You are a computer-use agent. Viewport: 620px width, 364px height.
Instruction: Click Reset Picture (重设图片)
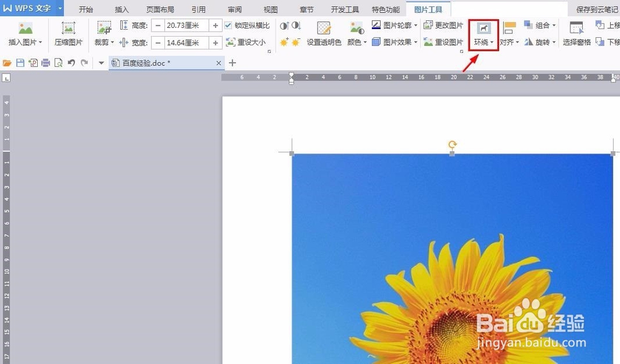443,42
